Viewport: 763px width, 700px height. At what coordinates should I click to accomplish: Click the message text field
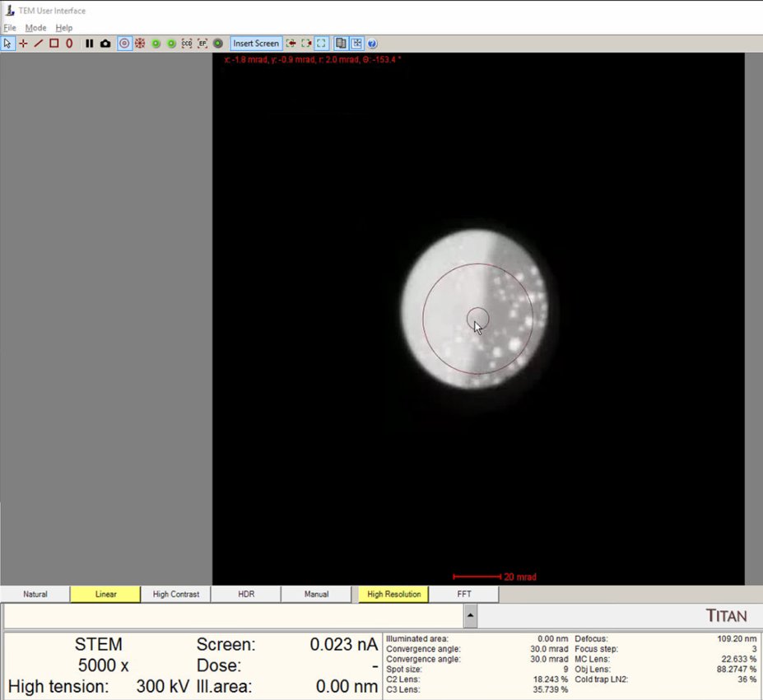coord(232,615)
